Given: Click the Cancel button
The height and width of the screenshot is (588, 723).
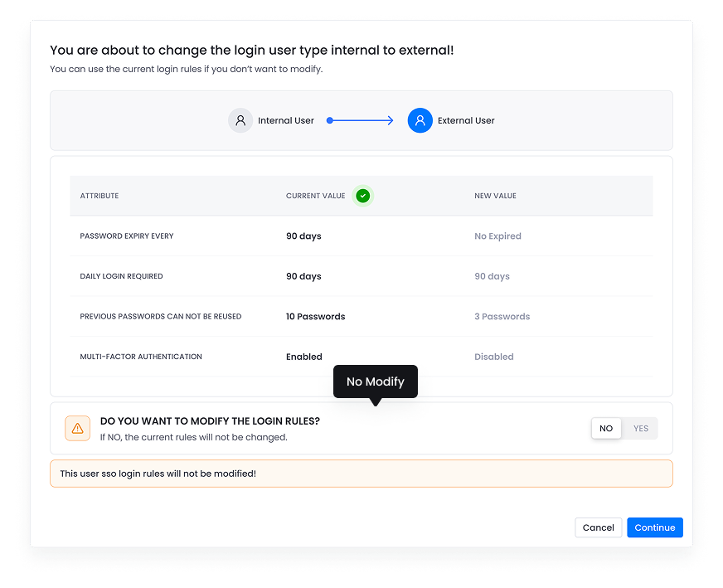Looking at the screenshot, I should (598, 527).
